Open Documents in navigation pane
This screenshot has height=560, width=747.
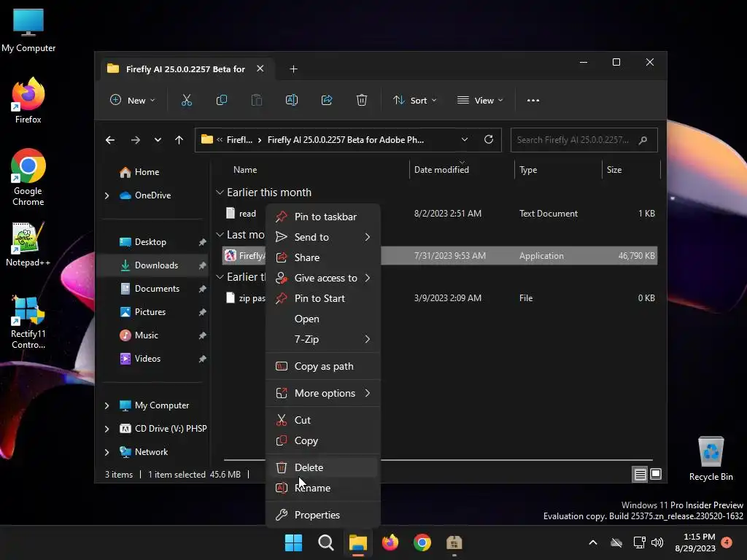tap(152, 289)
